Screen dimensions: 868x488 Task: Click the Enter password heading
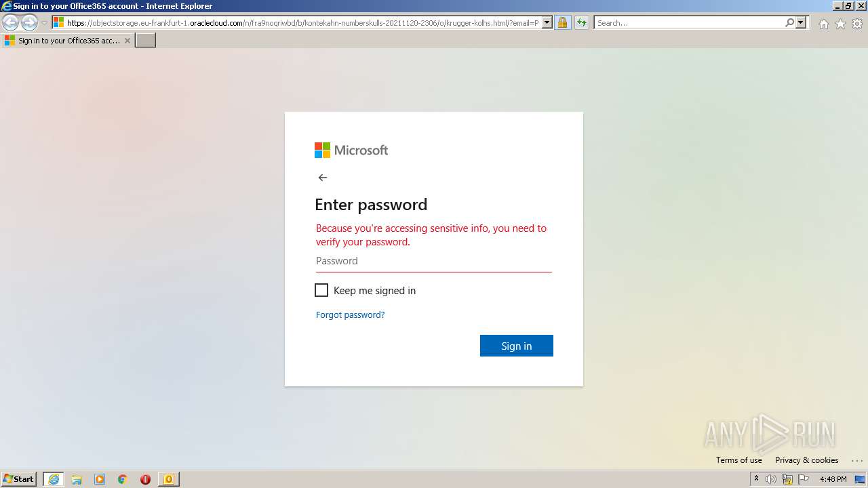pos(371,205)
